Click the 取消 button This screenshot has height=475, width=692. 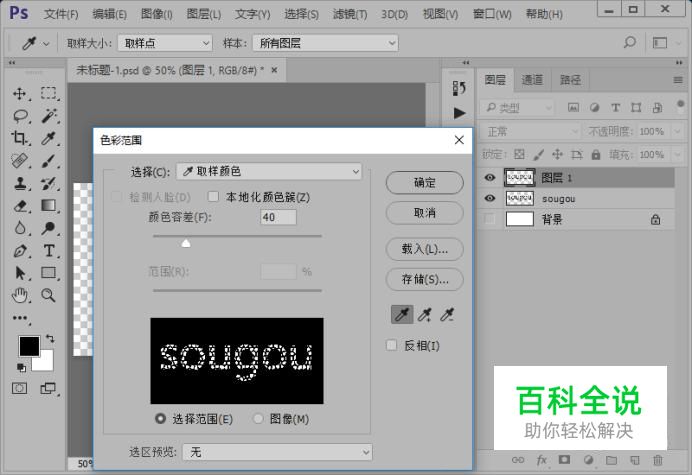[x=425, y=213]
